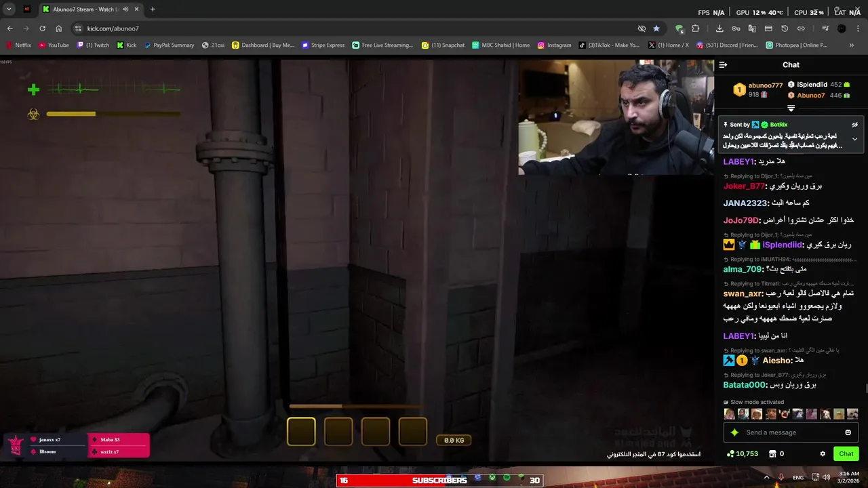Viewport: 868px width, 488px height.
Task: Open the PayPal: Summary bookmark
Action: (x=169, y=45)
